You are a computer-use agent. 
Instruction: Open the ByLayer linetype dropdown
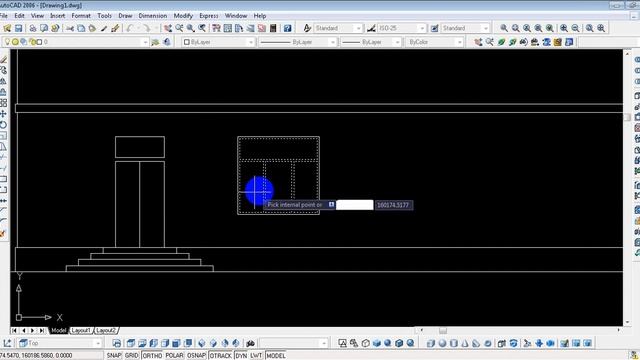point(297,42)
